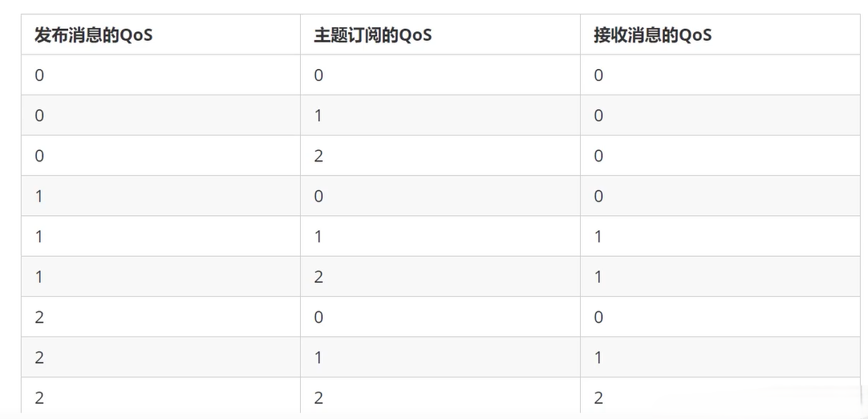Click 接收消息 cell in the first data row 0, 0, 0
Viewport: 868px width, 419px height.
tap(720, 75)
